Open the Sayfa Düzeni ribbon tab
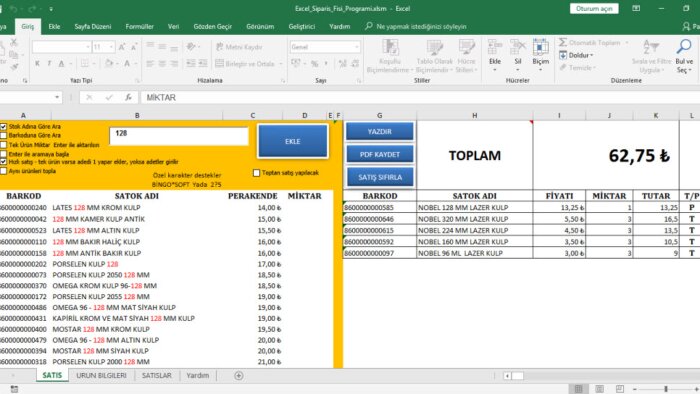The width and height of the screenshot is (700, 394). click(x=93, y=27)
